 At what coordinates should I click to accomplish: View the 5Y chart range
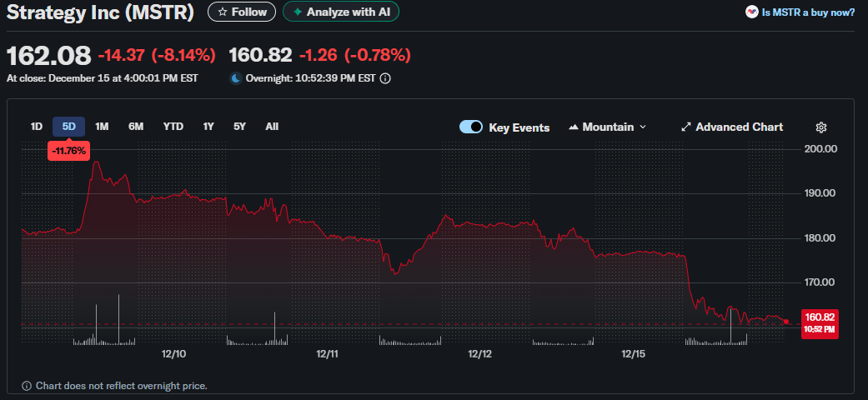coord(240,127)
